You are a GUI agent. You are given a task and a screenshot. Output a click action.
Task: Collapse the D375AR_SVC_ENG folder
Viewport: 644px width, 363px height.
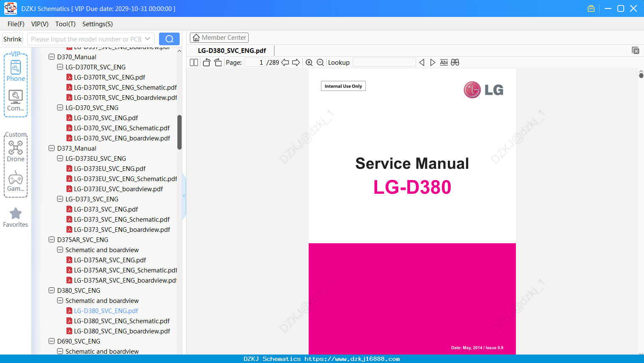click(x=52, y=239)
